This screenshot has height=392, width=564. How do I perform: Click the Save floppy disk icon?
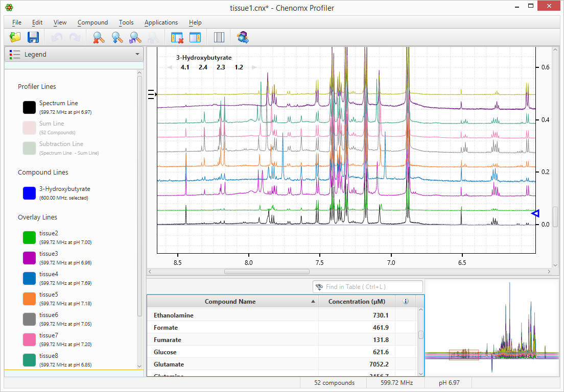[33, 37]
